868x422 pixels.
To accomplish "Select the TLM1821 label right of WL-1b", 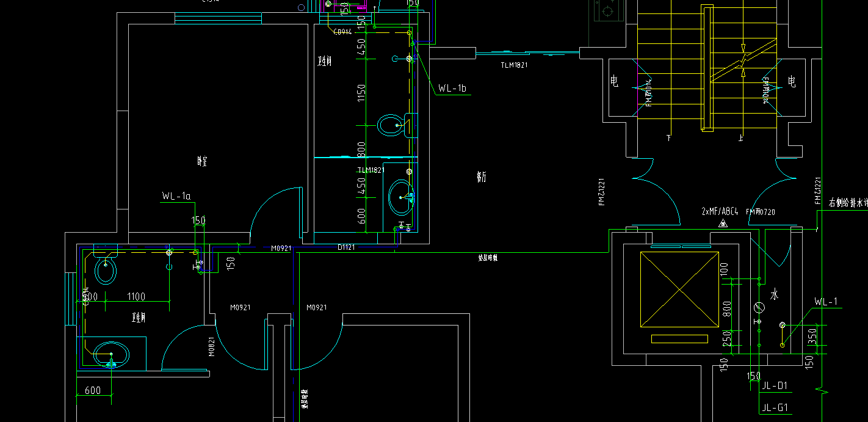I will pyautogui.click(x=514, y=65).
